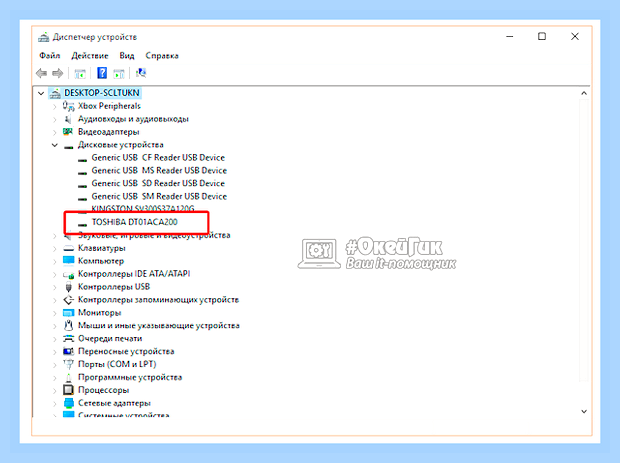Click the Клавиатуры keyboard icon

click(x=68, y=248)
